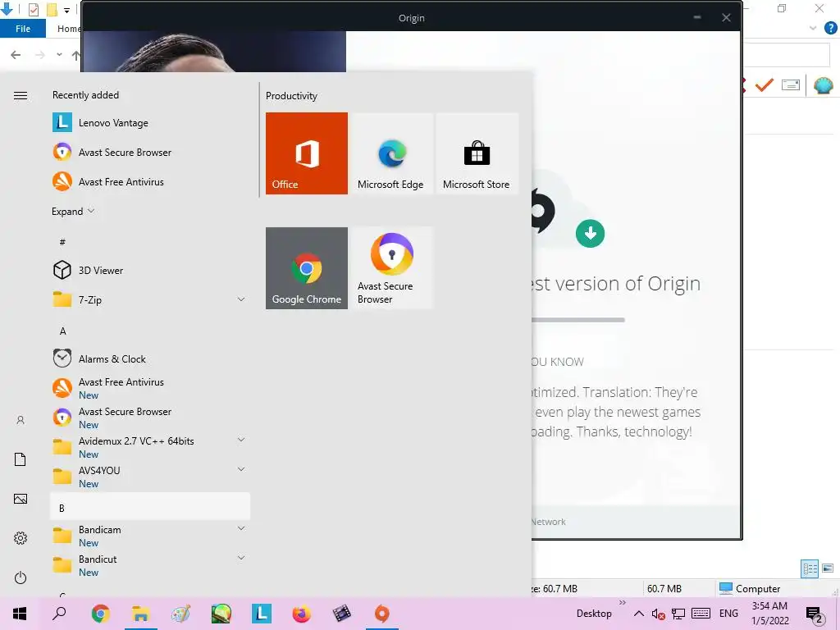Viewport: 840px width, 630px height.
Task: Expand the AVS4YOU folder
Action: click(241, 469)
